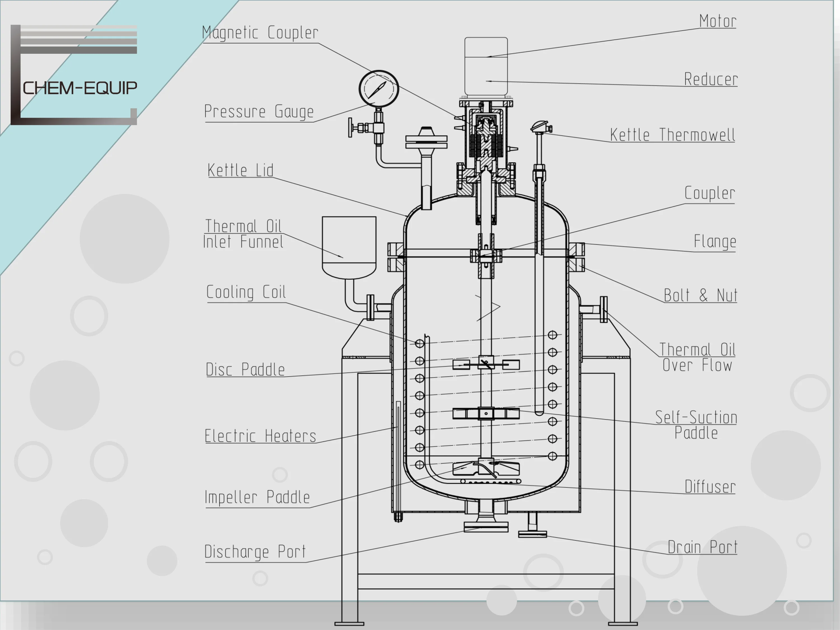Click the "Disc Paddle" label
840x630 pixels.
click(245, 370)
